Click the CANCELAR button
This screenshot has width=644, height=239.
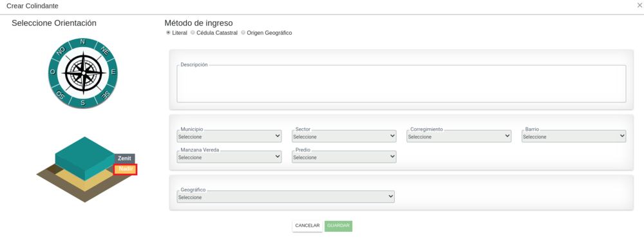coord(307,226)
